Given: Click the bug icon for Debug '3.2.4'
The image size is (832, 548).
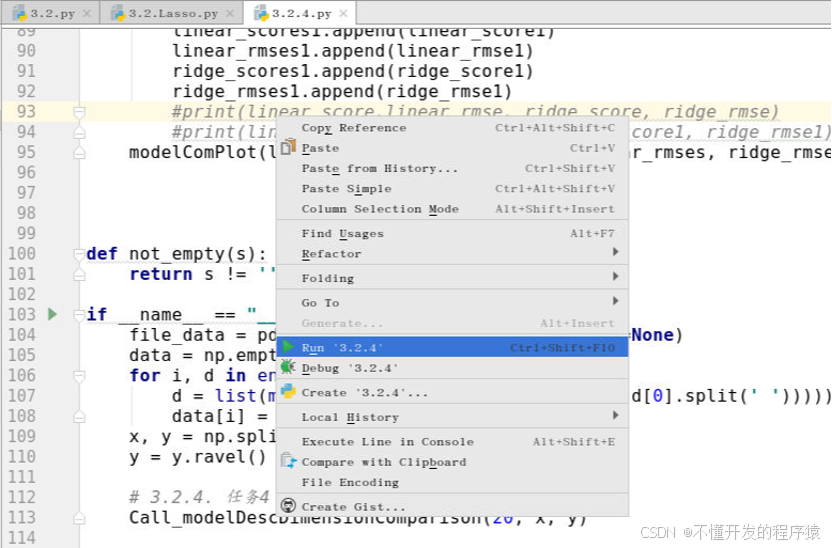Looking at the screenshot, I should point(288,367).
